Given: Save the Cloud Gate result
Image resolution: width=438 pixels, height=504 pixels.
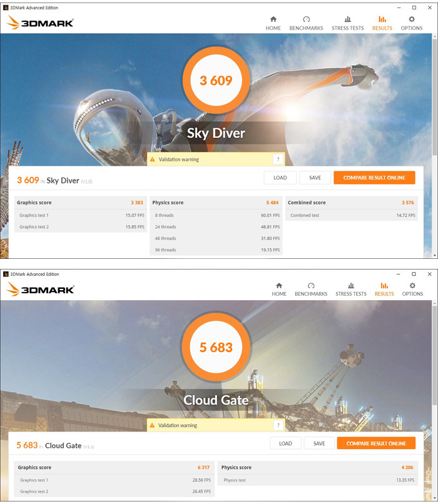Looking at the screenshot, I should click(x=319, y=443).
